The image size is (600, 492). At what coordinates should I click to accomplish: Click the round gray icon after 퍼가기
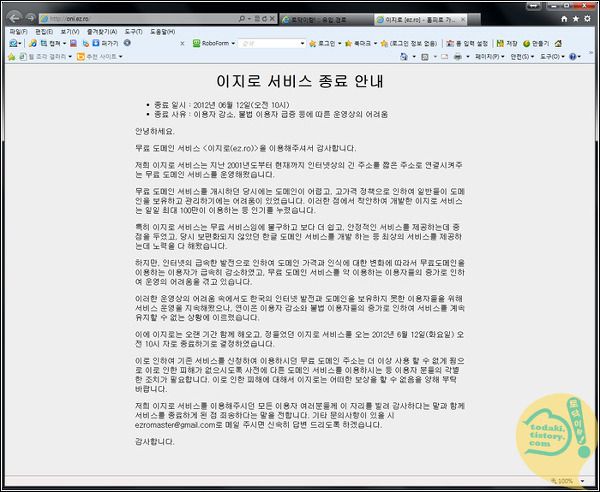tap(127, 43)
